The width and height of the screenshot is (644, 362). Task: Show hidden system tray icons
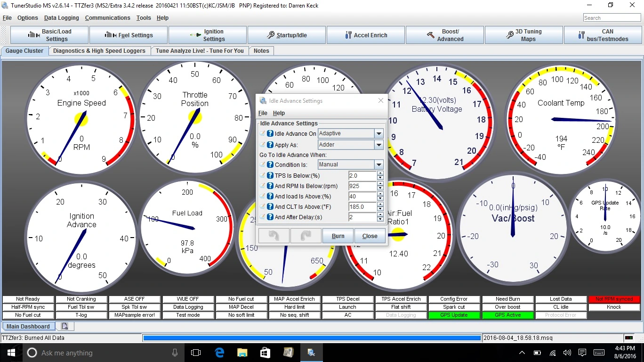pos(522,353)
